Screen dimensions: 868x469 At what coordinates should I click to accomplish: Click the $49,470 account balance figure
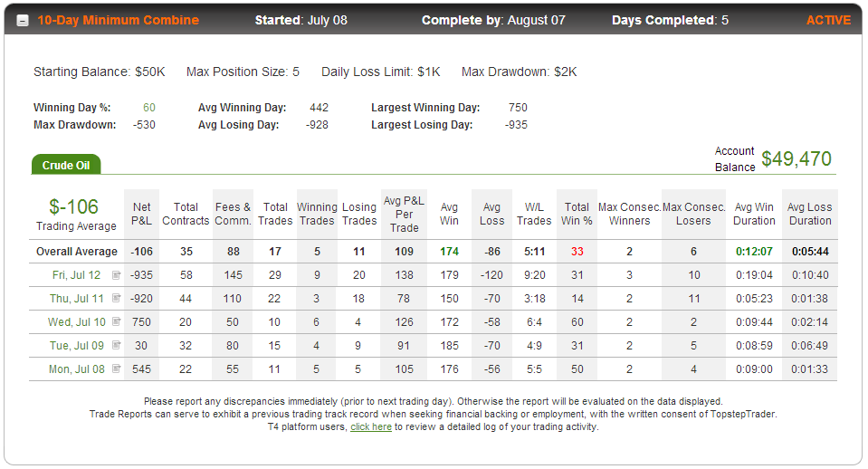coord(796,159)
